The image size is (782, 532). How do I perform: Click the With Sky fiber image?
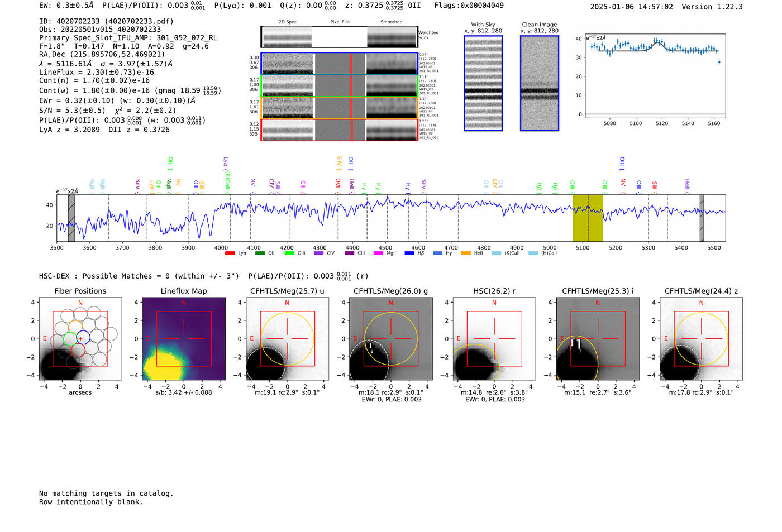point(483,83)
